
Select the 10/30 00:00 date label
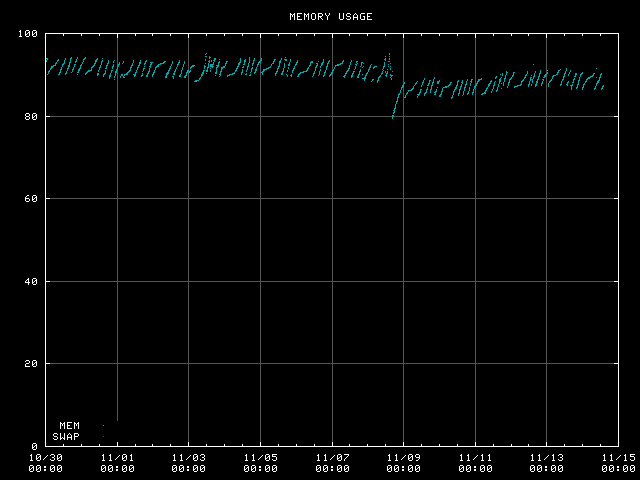point(46,462)
